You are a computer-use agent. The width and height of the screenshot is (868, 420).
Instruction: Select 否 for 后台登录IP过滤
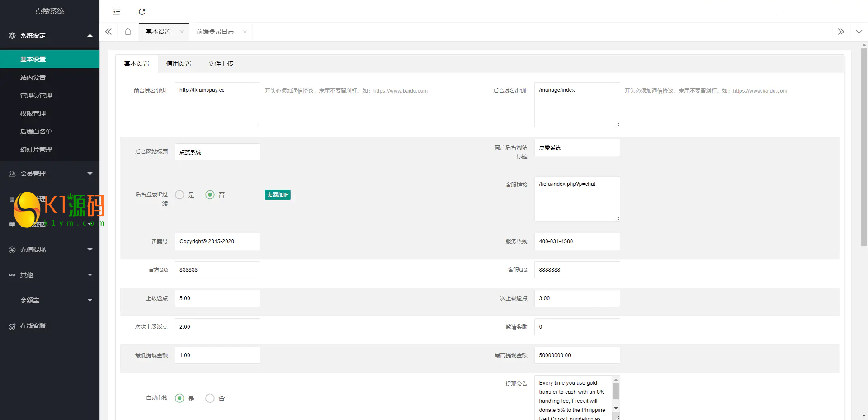(210, 195)
